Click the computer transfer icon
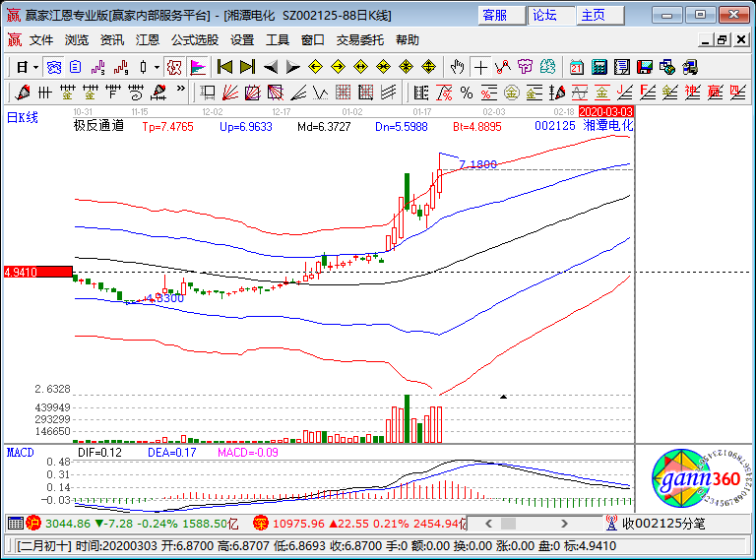Viewport: 756px width, 560px height. coord(690,67)
